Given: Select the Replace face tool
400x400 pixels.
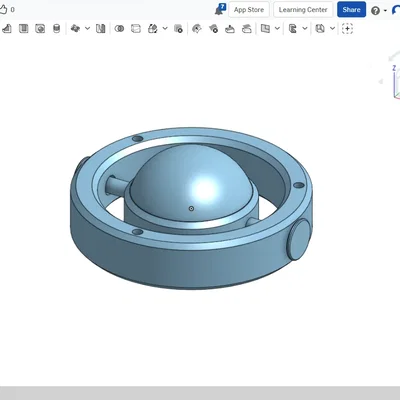Looking at the screenshot, I should click(x=246, y=29).
